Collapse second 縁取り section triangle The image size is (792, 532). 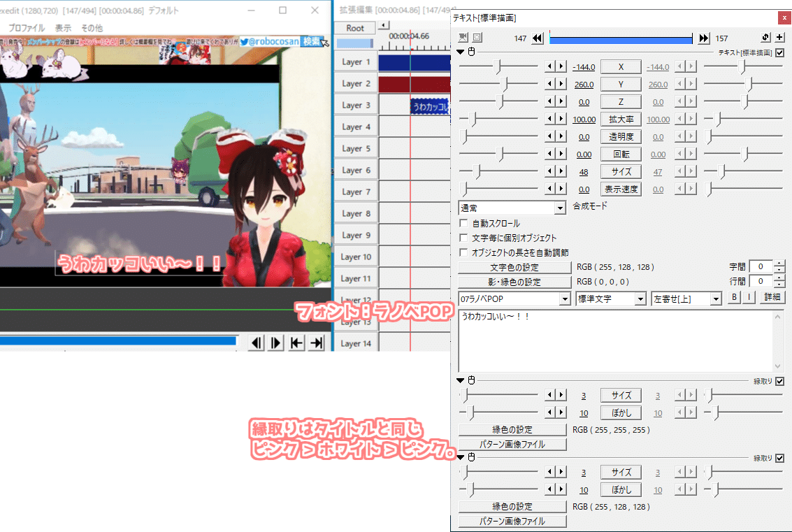[460, 456]
